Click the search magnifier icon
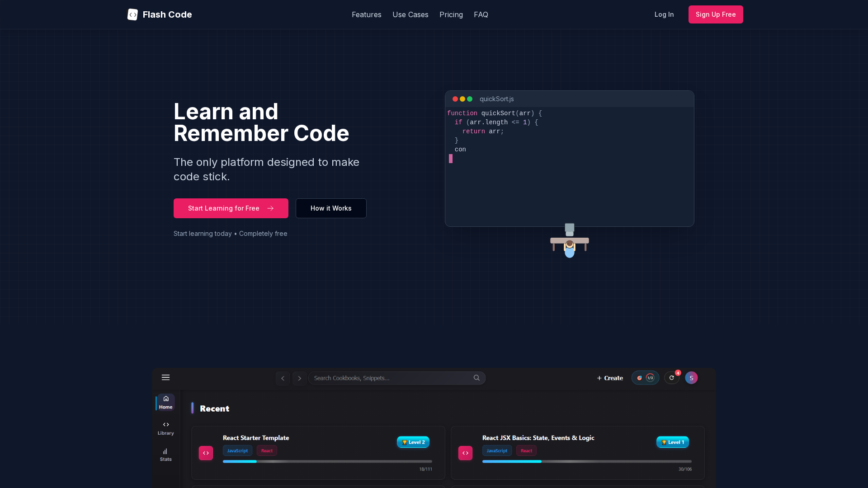868x488 pixels. [x=476, y=378]
